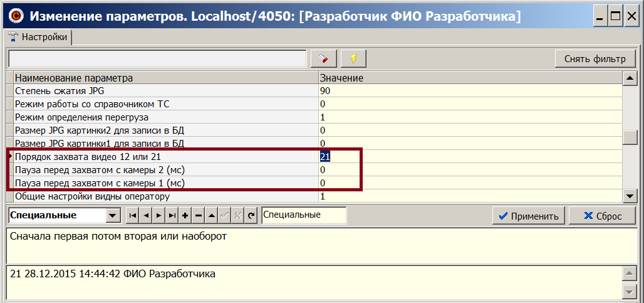The image size is (644, 303).
Task: Jump to last record in navigator
Action: (171, 216)
